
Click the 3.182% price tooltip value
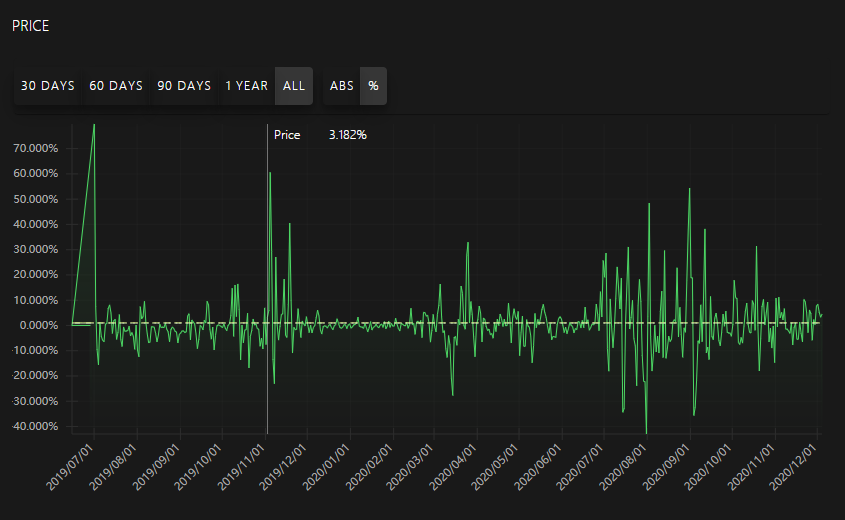point(348,135)
